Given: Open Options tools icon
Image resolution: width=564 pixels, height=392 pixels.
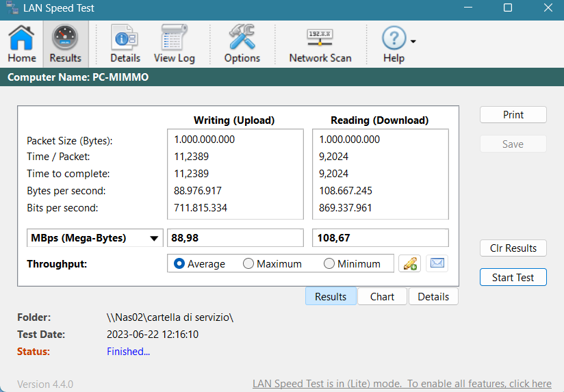Looking at the screenshot, I should click(242, 44).
